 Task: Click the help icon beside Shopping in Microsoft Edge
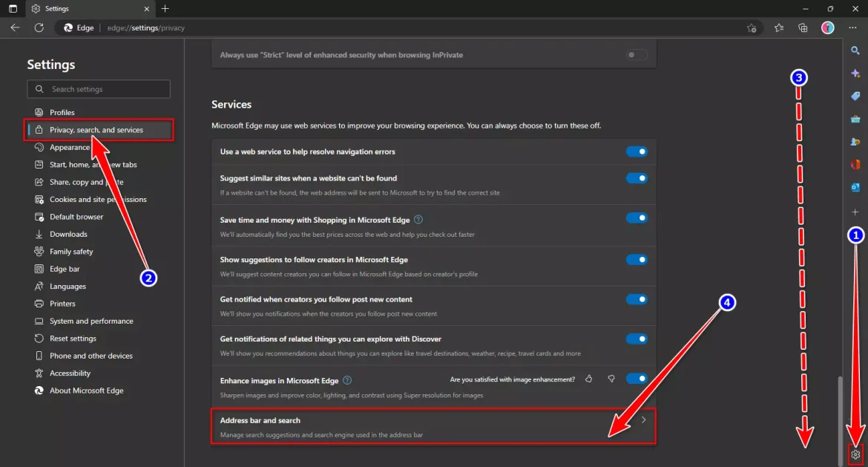(418, 219)
